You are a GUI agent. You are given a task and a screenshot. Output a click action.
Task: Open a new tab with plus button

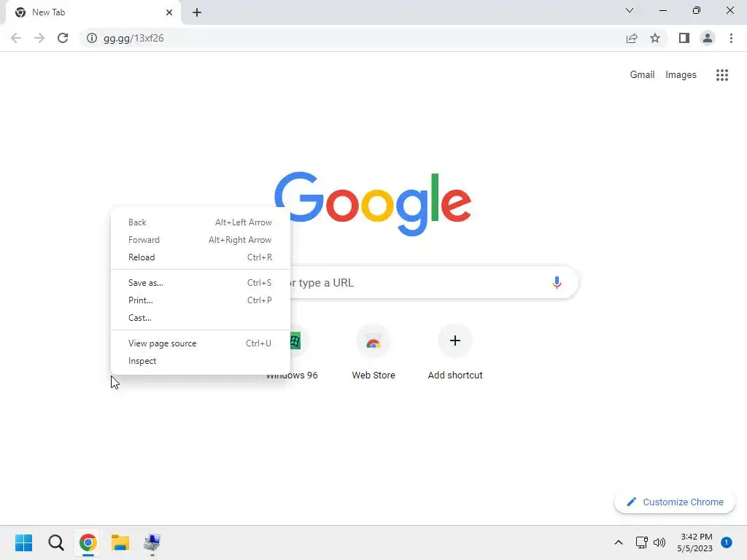[x=197, y=12]
